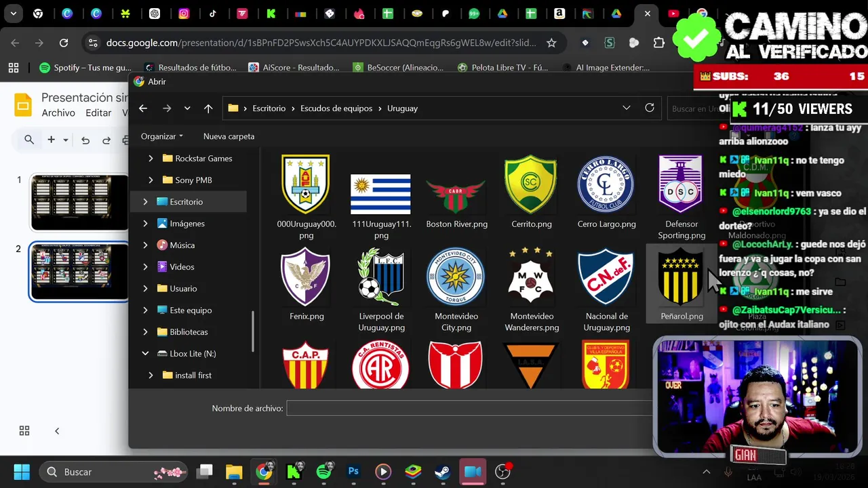Image resolution: width=868 pixels, height=488 pixels.
Task: Expand the Este equipo tree node
Action: [145, 310]
